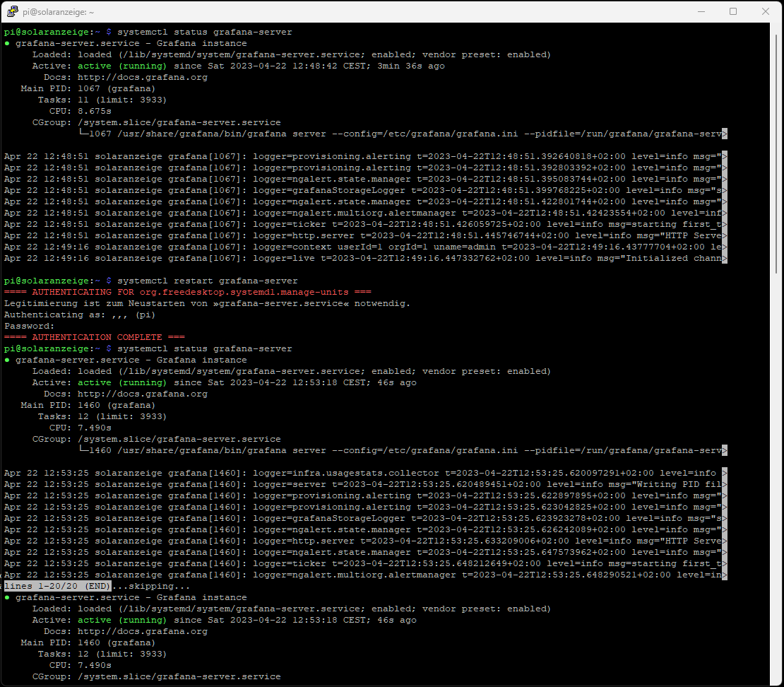Click the highlighted "lines 1-20/20 (END)" pager status
This screenshot has width=784, height=687.
click(57, 586)
